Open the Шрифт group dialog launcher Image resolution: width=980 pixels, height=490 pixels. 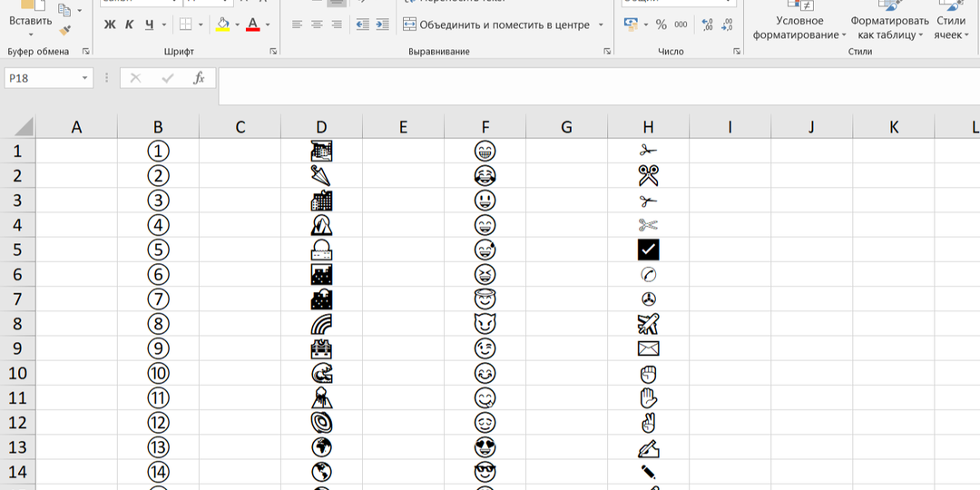point(273,51)
